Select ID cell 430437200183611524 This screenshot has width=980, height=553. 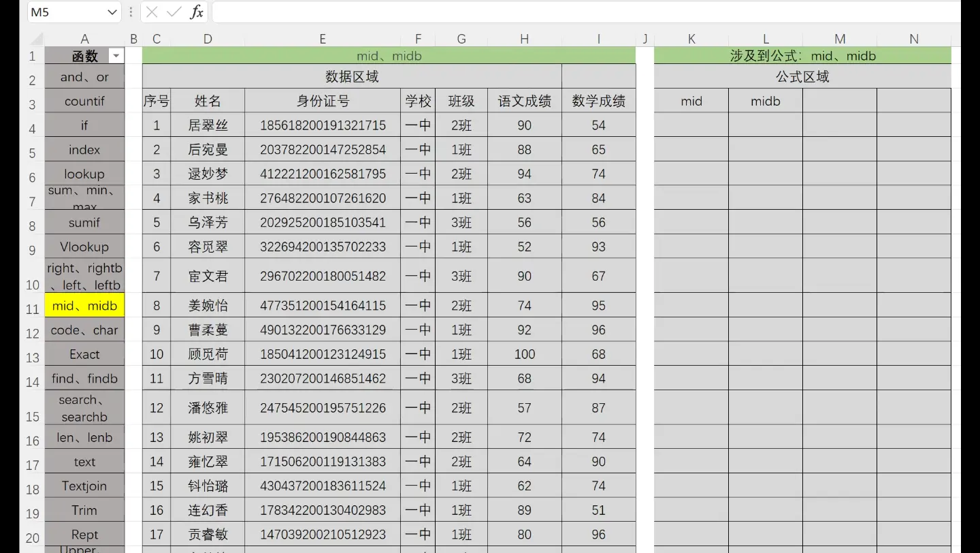point(323,486)
